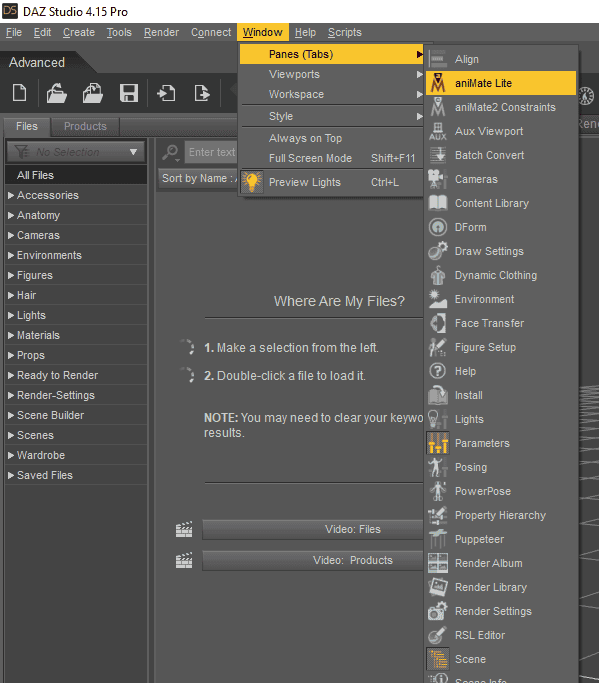Click the Face Transfer icon
This screenshot has height=683, width=599.
pos(438,323)
